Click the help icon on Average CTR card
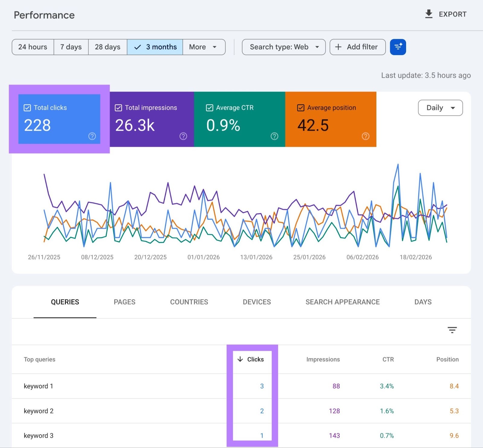This screenshot has width=483, height=448. (x=274, y=136)
